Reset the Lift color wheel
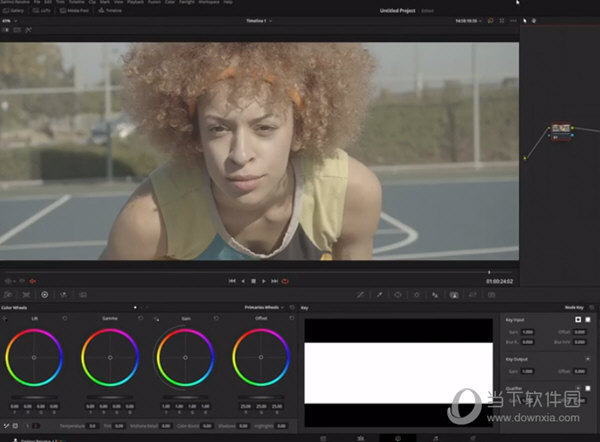The image size is (600, 442). click(x=65, y=319)
